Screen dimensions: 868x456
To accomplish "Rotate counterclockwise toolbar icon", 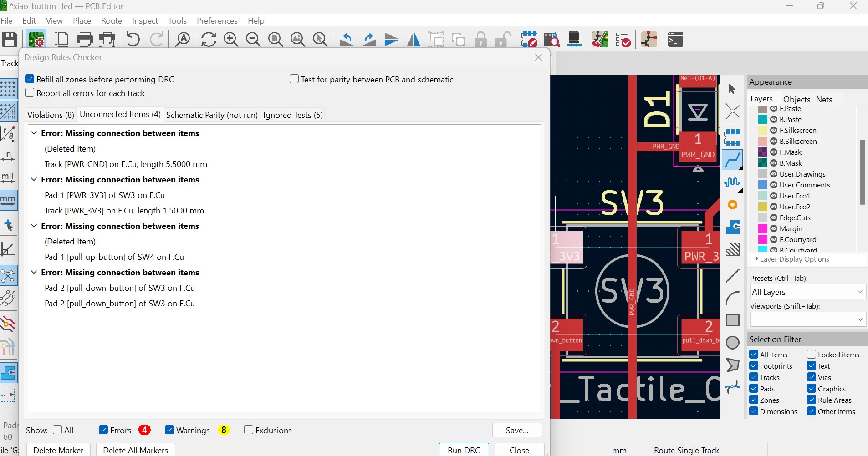I will point(347,40).
